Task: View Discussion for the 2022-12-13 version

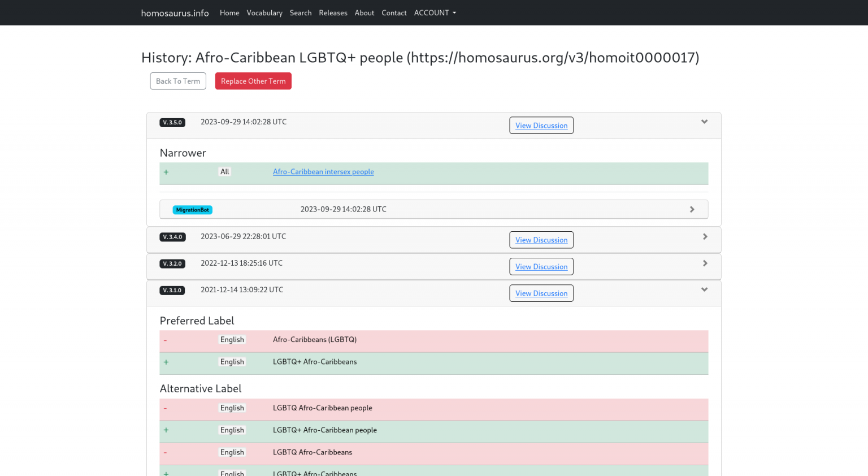Action: [x=541, y=266]
